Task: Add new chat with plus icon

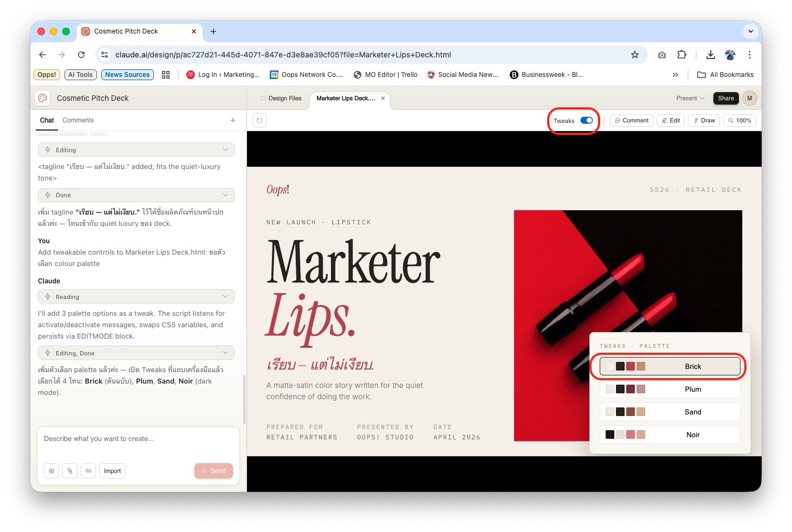Action: coord(233,120)
